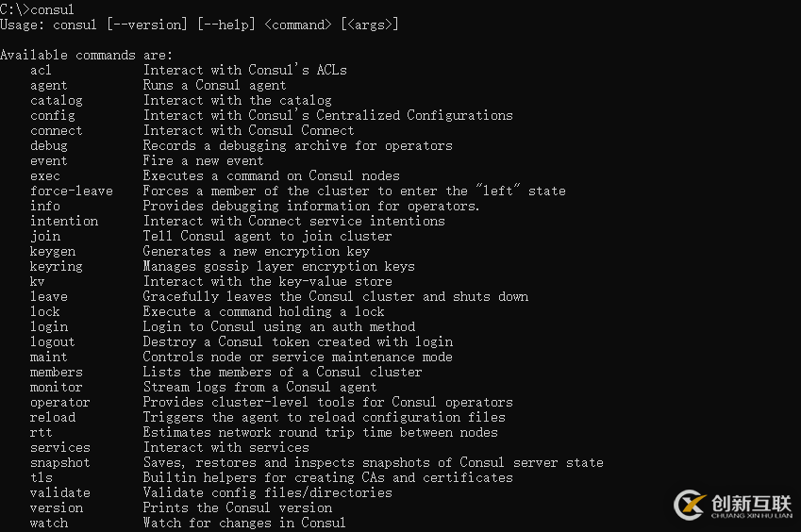Click the 'Interact with the key-value store' text

[268, 281]
